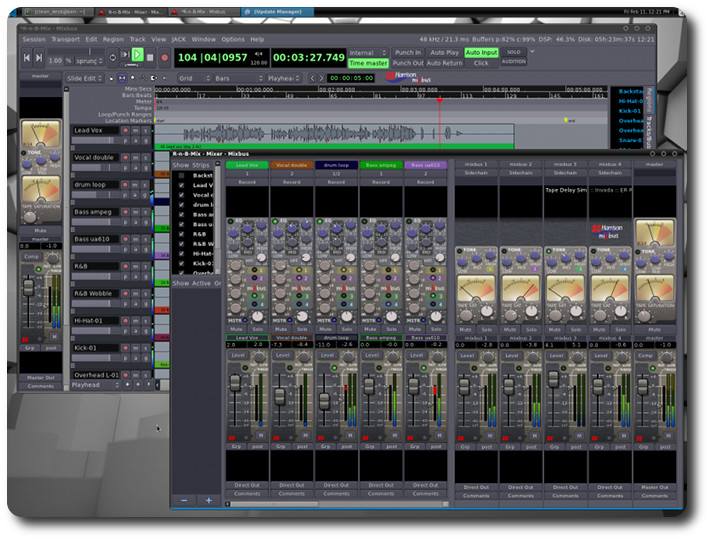Enable mixbus 1 send on Lead Vox strip

254,270
